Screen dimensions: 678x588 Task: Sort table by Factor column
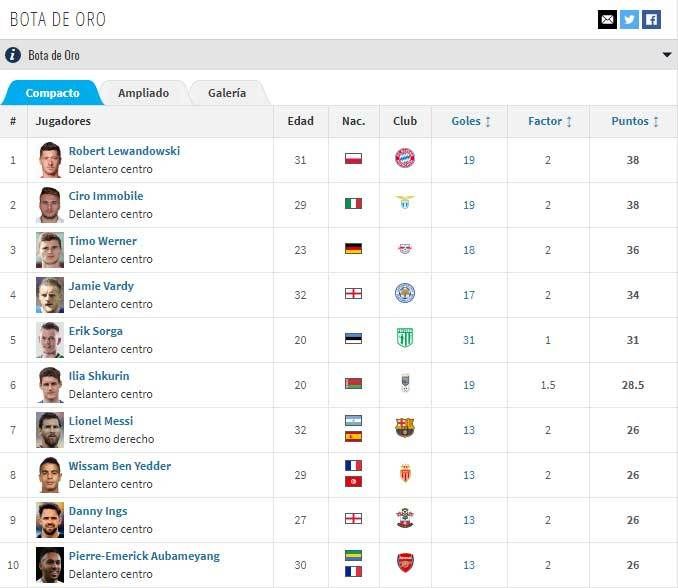[x=550, y=121]
